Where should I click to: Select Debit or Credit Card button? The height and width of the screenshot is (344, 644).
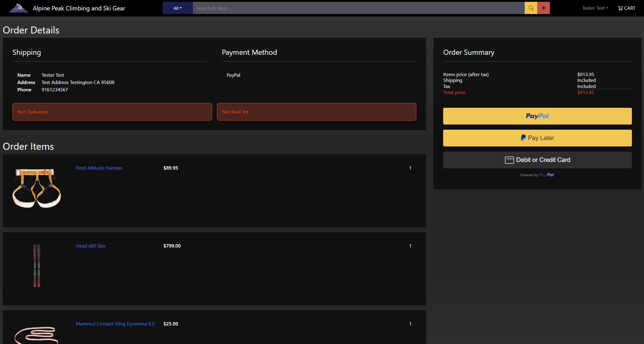pyautogui.click(x=537, y=160)
